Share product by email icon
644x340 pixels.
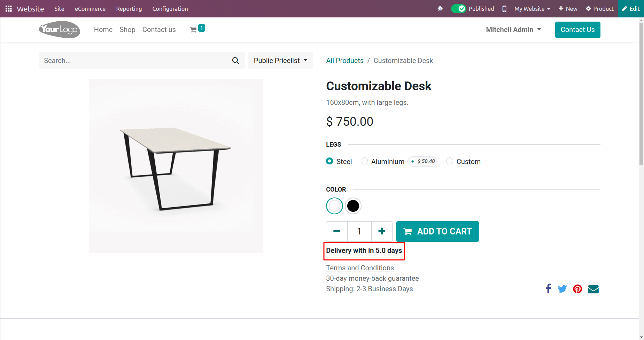593,289
